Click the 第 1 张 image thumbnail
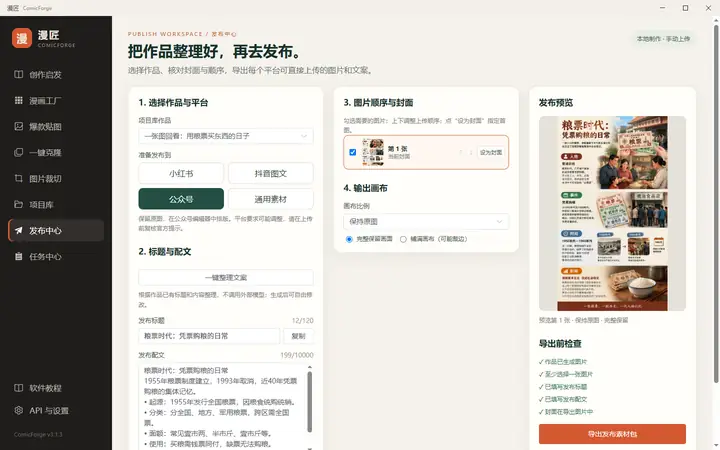720x450 pixels. (372, 152)
